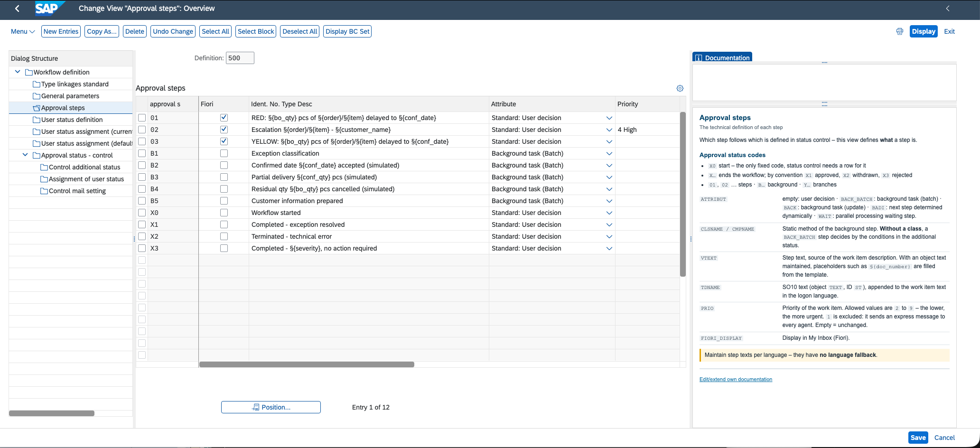Click Copy As... toolbar button
980x448 pixels.
(x=102, y=31)
